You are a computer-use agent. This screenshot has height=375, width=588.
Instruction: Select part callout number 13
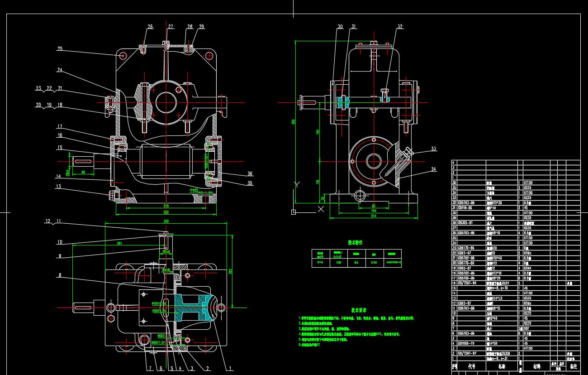[x=58, y=186]
